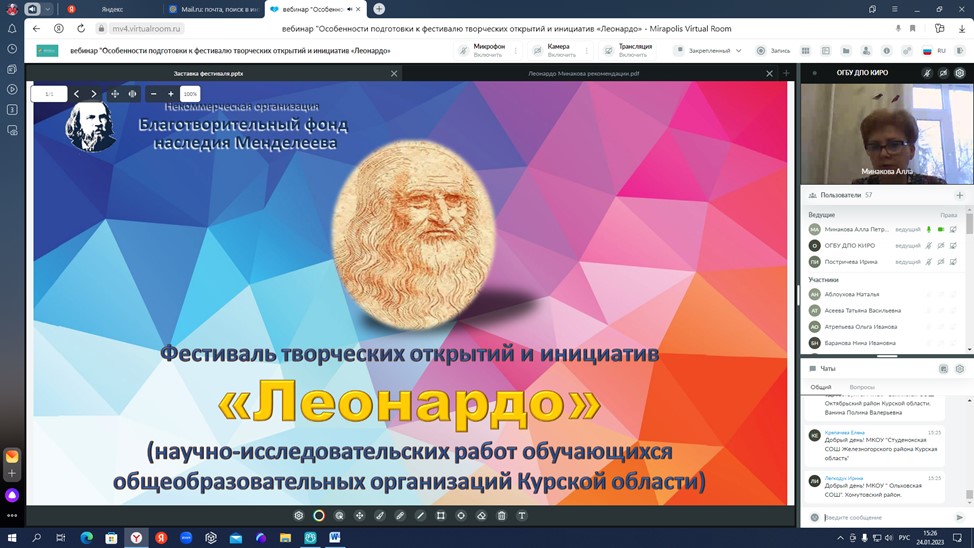This screenshot has height=548, width=974.
Task: Switch to Mail.ru browser tab
Action: (214, 9)
